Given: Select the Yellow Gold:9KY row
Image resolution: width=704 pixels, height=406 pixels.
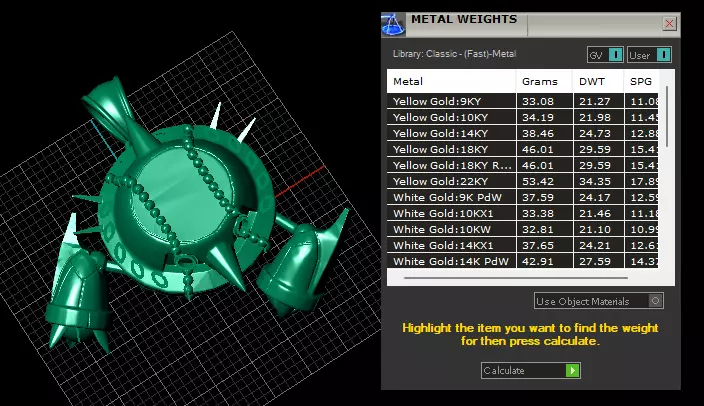Looking at the screenshot, I should coord(523,101).
